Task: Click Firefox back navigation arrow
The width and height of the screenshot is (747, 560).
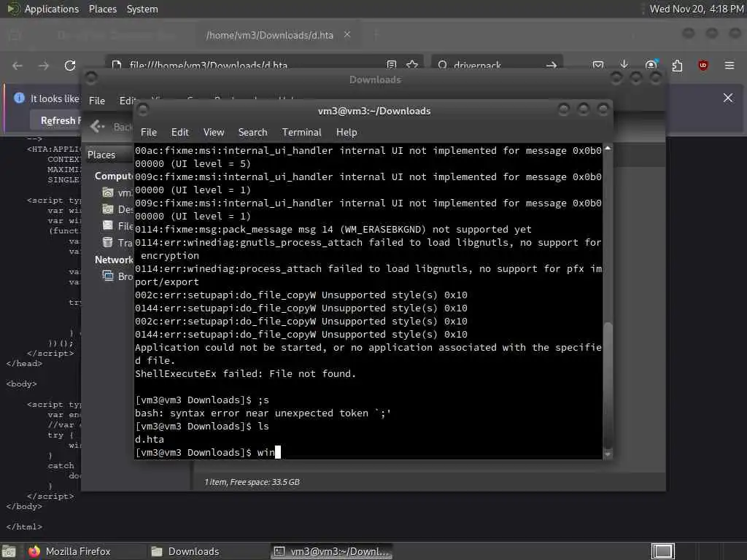Action: coord(18,66)
